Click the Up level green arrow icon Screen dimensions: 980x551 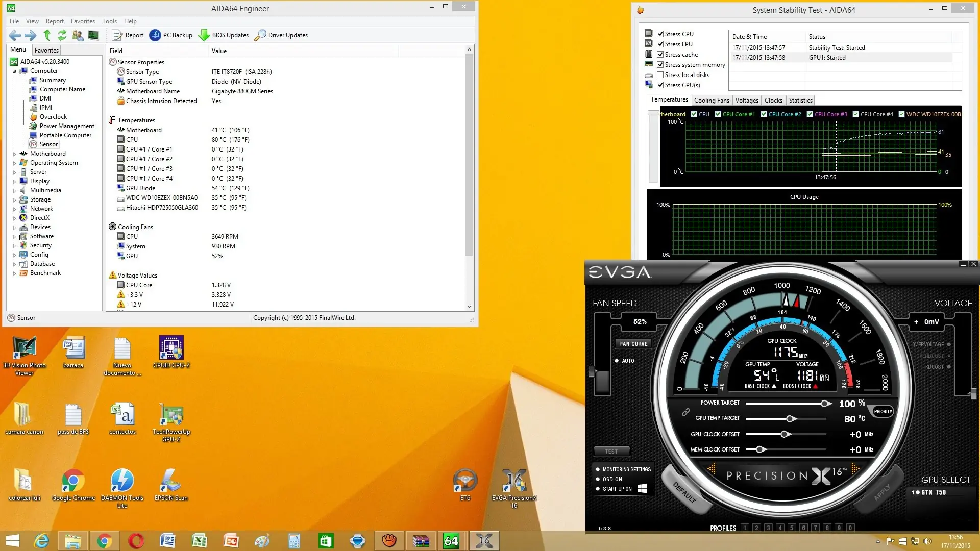point(47,35)
